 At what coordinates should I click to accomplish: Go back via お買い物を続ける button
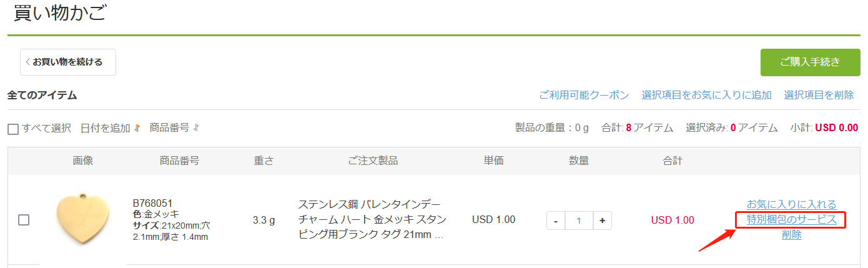click(68, 62)
